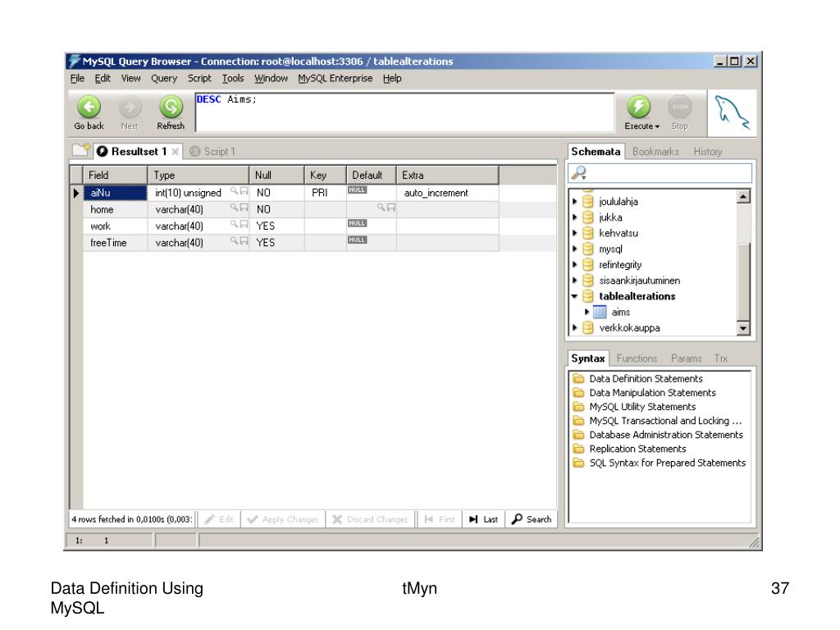Switch to the History tab
Screen dimensions: 840x630
click(708, 152)
